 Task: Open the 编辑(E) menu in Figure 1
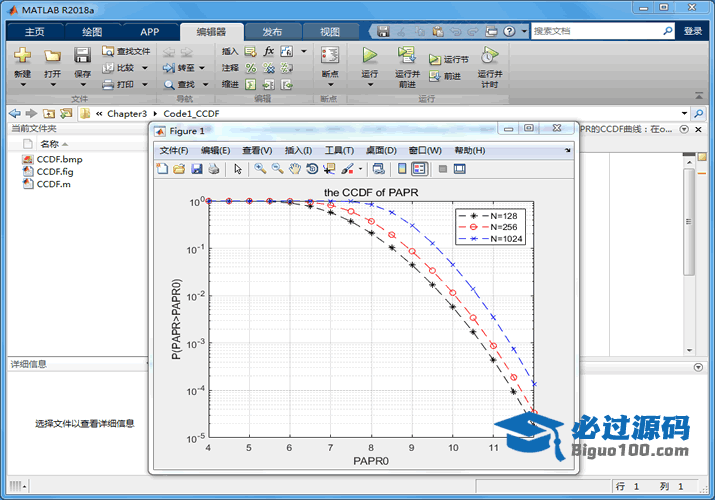point(215,150)
